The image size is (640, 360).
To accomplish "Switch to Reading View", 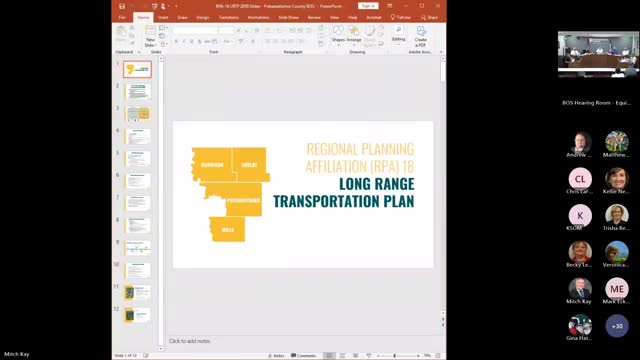I will [356, 356].
